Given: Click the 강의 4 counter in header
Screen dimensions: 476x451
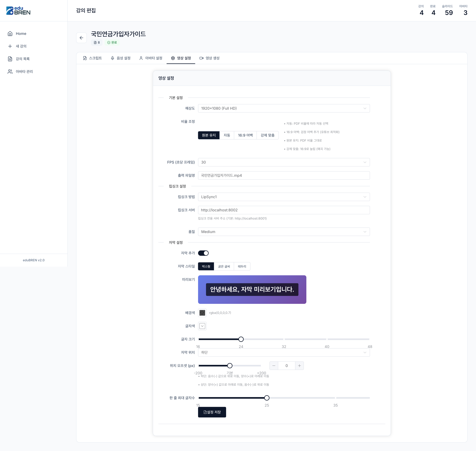Looking at the screenshot, I should tap(421, 11).
